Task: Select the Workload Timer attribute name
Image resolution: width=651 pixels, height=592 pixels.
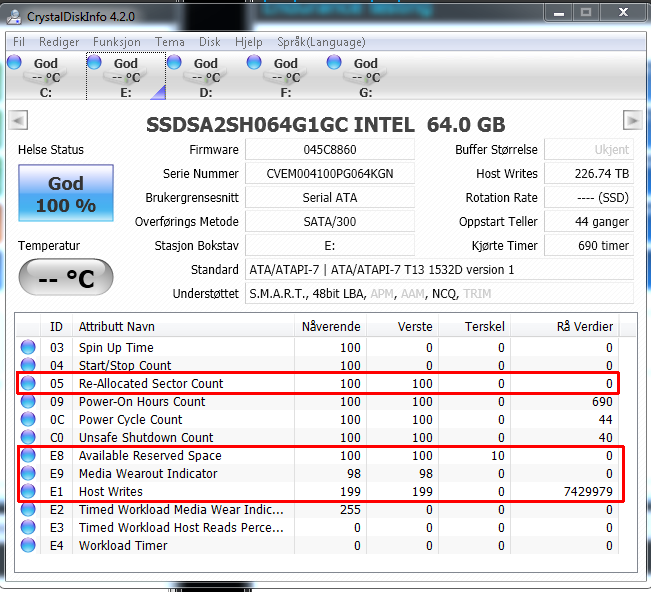Action: 123,546
